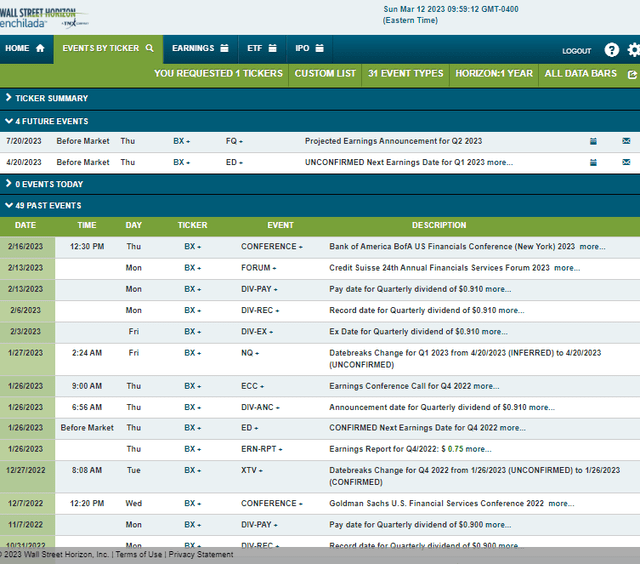The height and width of the screenshot is (564, 640).
Task: Switch to the Earnings tab
Action: click(200, 47)
